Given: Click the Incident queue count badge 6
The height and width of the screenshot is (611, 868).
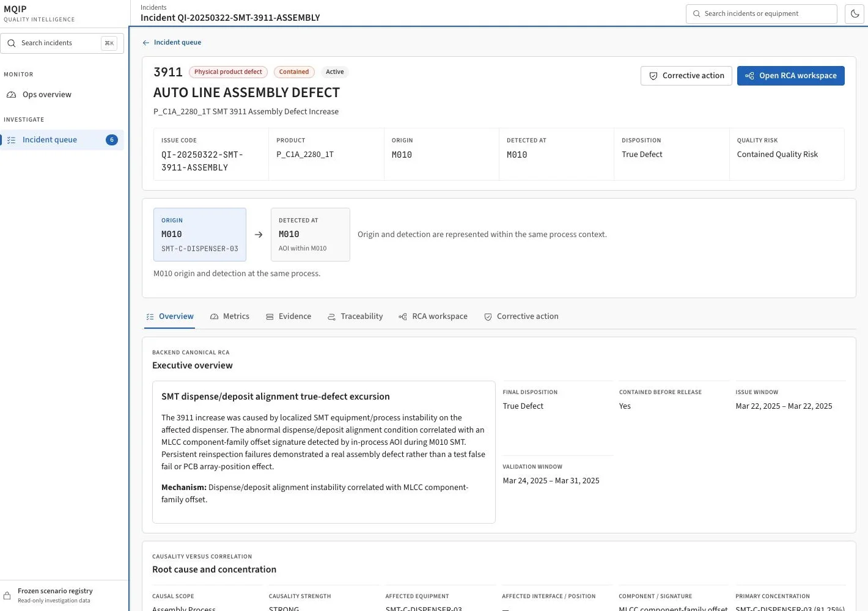Looking at the screenshot, I should tap(112, 140).
